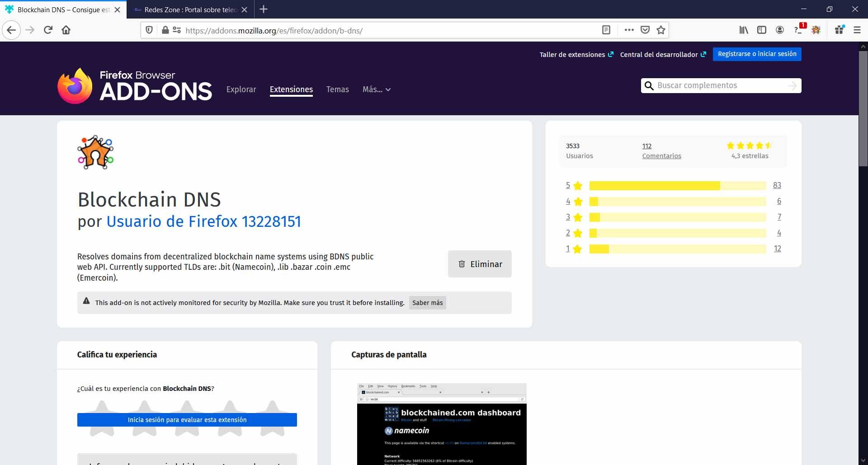Image resolution: width=868 pixels, height=465 pixels.
Task: Go back to the previous page
Action: (11, 30)
